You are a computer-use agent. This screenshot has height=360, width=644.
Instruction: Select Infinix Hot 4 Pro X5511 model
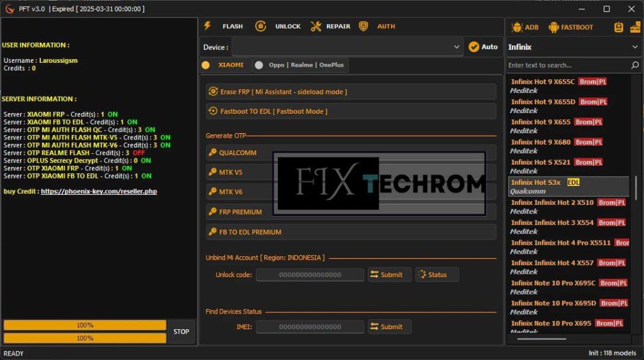569,247
